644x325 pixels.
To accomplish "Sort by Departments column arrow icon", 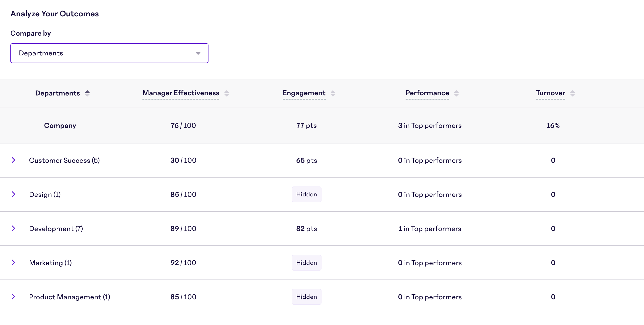I will click(87, 93).
